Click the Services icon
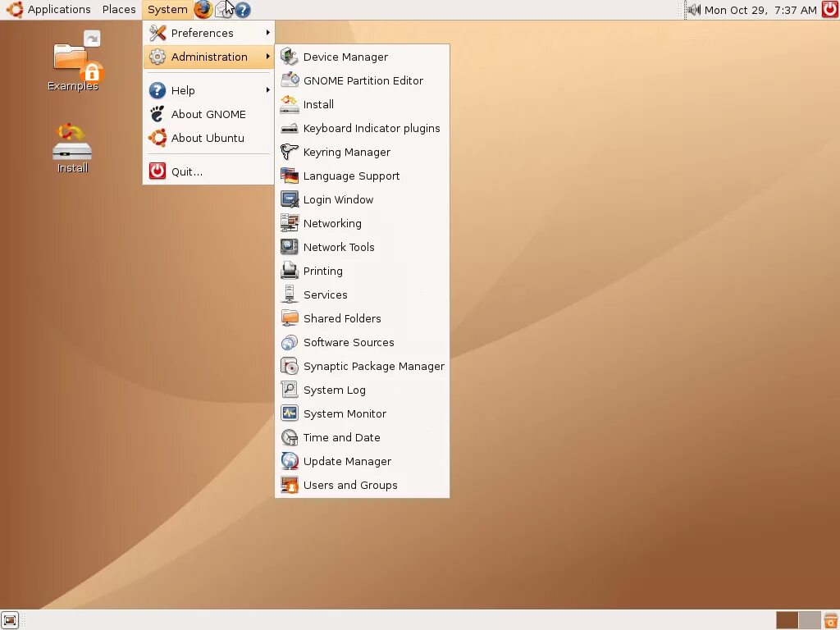 tap(290, 294)
